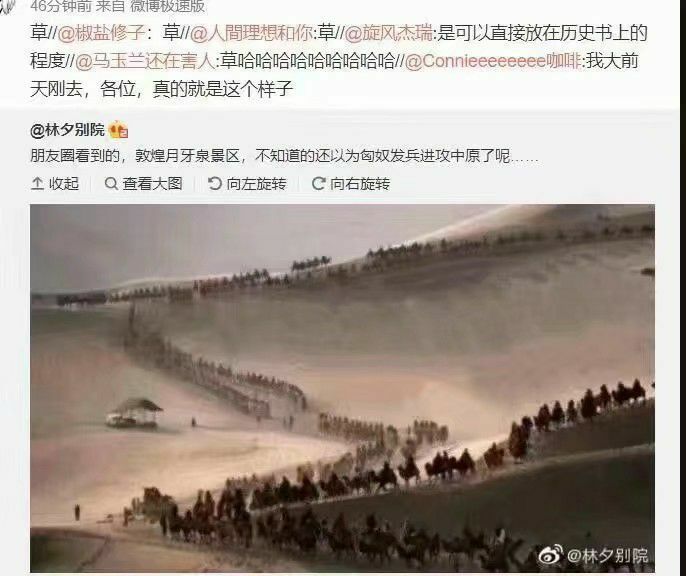Open the @椒盐修子 profile mention
This screenshot has width=686, height=576.
(x=101, y=33)
